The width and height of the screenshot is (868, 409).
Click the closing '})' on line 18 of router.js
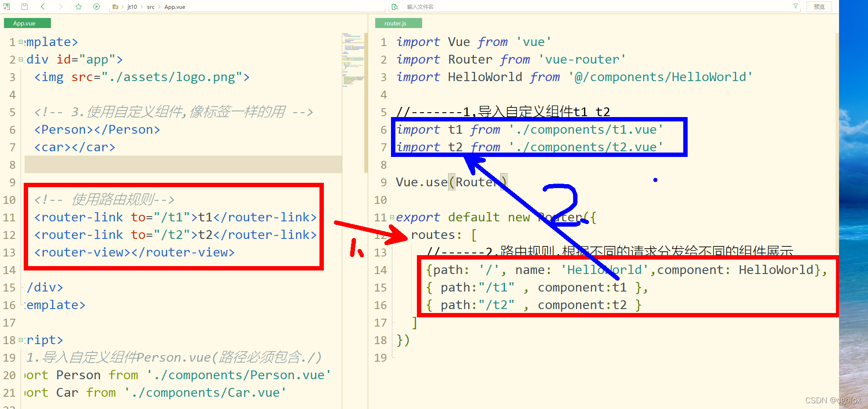click(403, 340)
